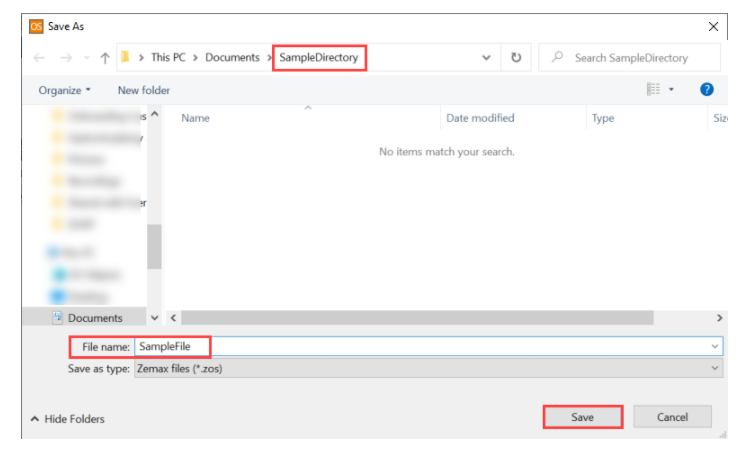Close the Save As dialog

(x=713, y=27)
